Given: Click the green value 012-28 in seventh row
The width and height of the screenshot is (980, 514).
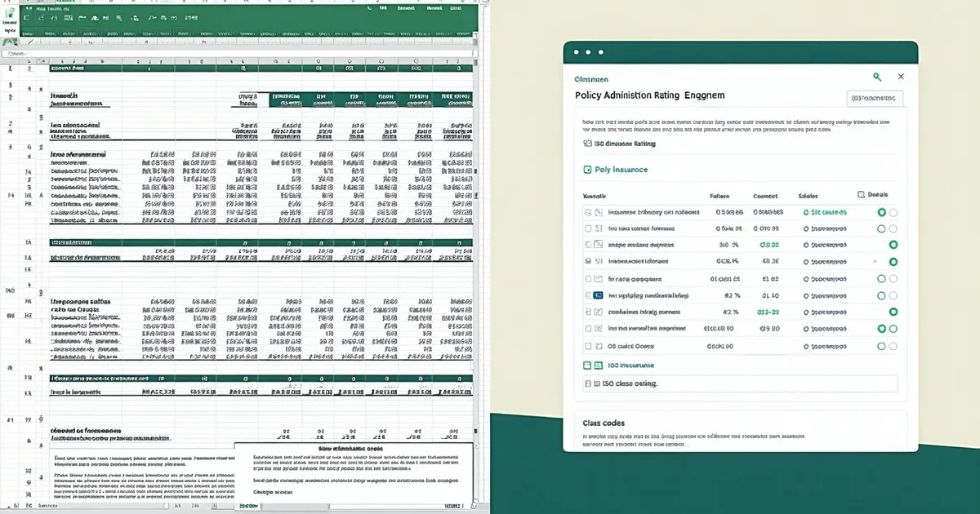Looking at the screenshot, I should (x=768, y=312).
